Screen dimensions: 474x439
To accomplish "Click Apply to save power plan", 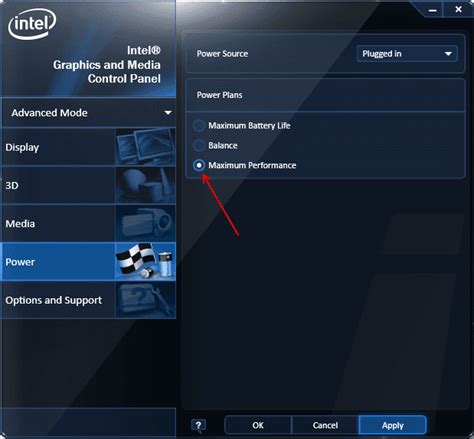I will point(393,425).
